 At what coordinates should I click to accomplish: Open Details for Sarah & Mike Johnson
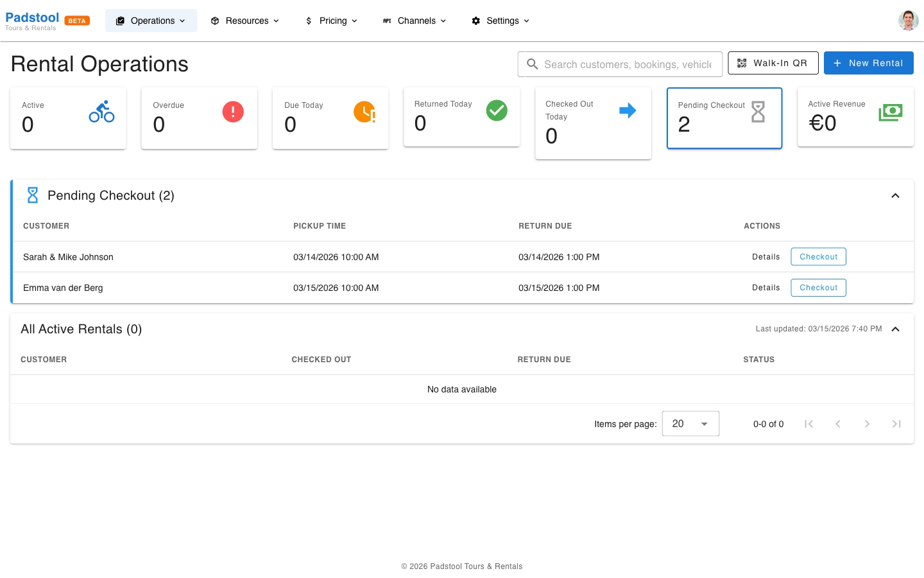(766, 257)
